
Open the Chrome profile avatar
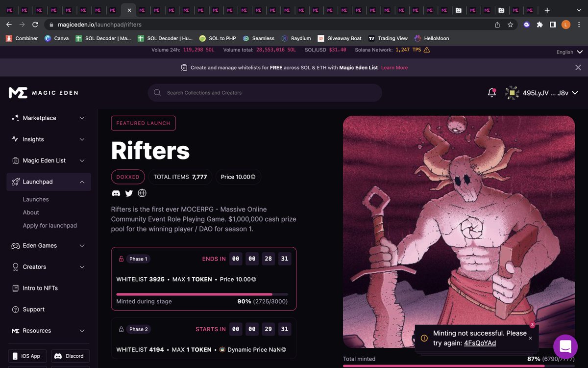[x=566, y=25]
